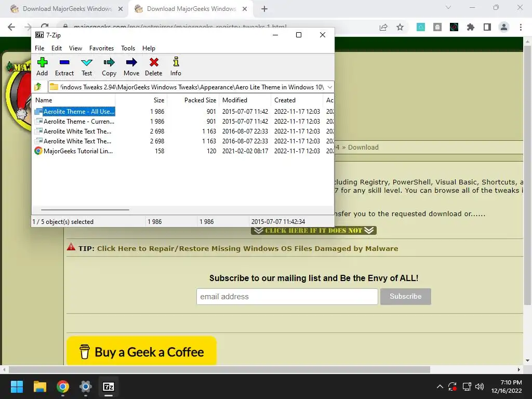Sort files by Packed Size column
The image size is (532, 399).
(x=193, y=100)
